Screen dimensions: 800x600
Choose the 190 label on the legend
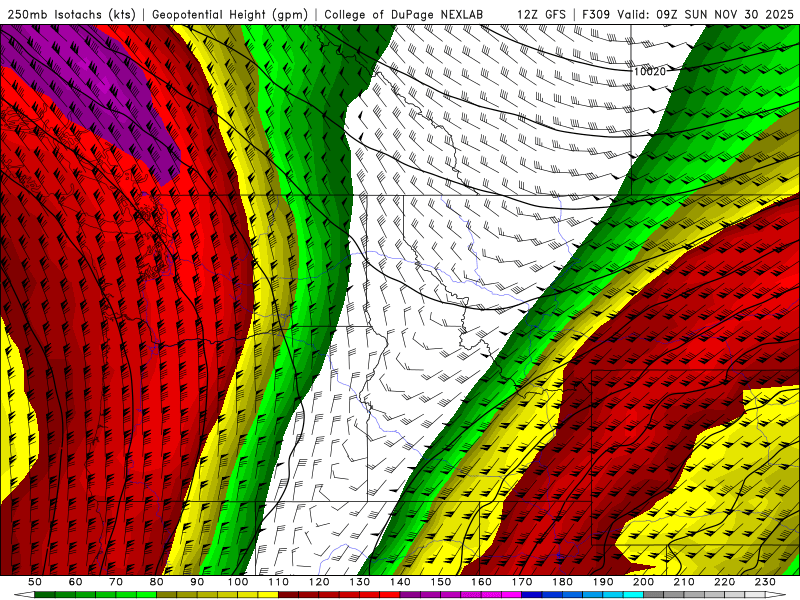(x=603, y=582)
